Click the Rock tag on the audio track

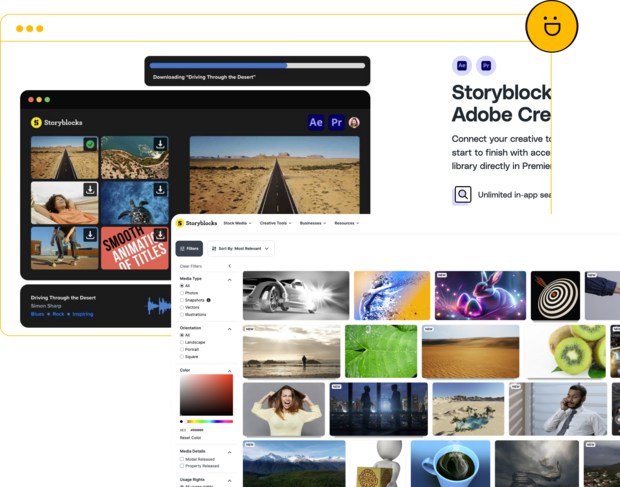coord(59,314)
